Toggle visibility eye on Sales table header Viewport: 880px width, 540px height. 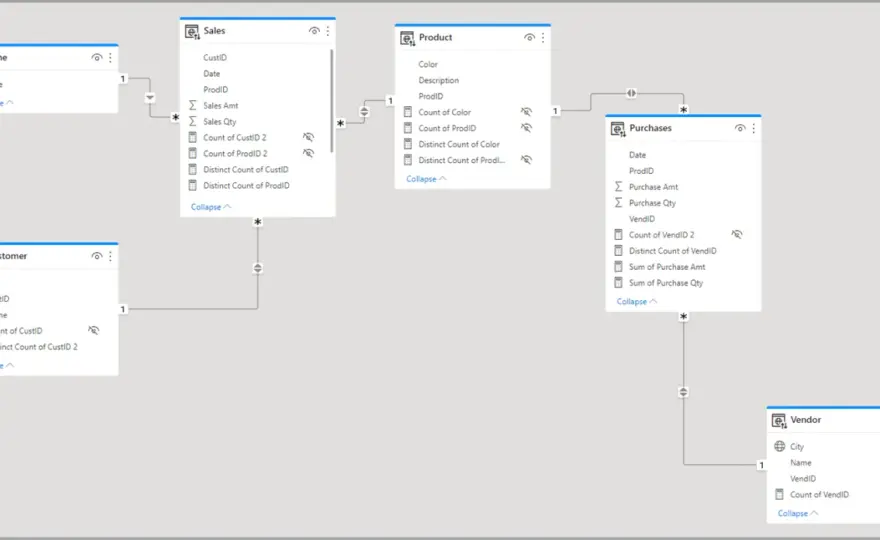tap(314, 31)
